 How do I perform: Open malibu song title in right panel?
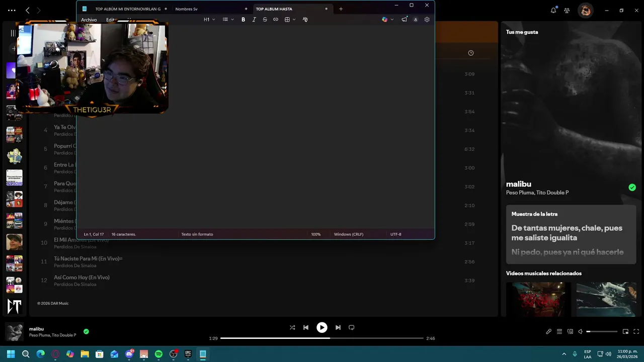pyautogui.click(x=519, y=184)
